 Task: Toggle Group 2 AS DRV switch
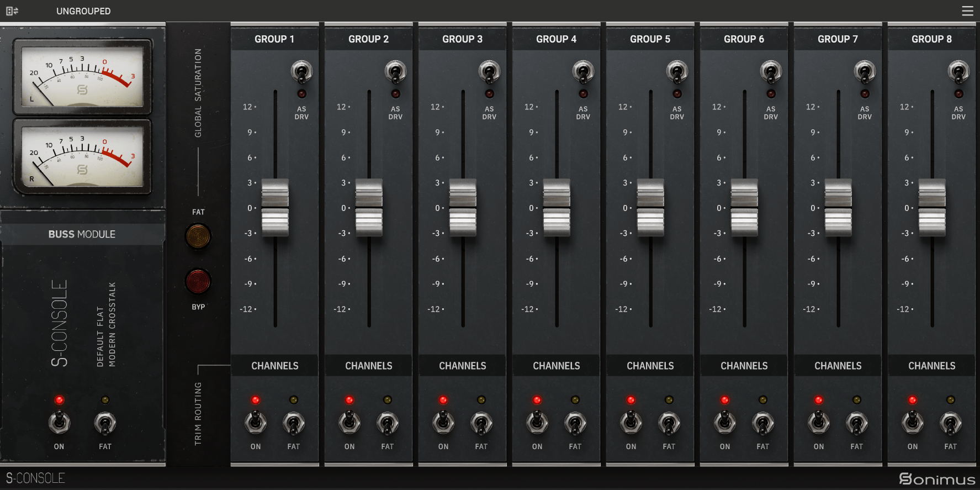[x=395, y=72]
